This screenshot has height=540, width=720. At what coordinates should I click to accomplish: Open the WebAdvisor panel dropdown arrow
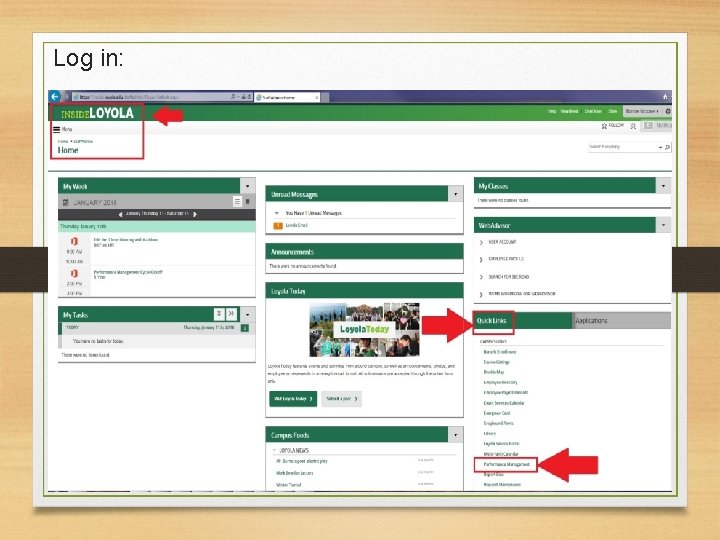coord(663,225)
